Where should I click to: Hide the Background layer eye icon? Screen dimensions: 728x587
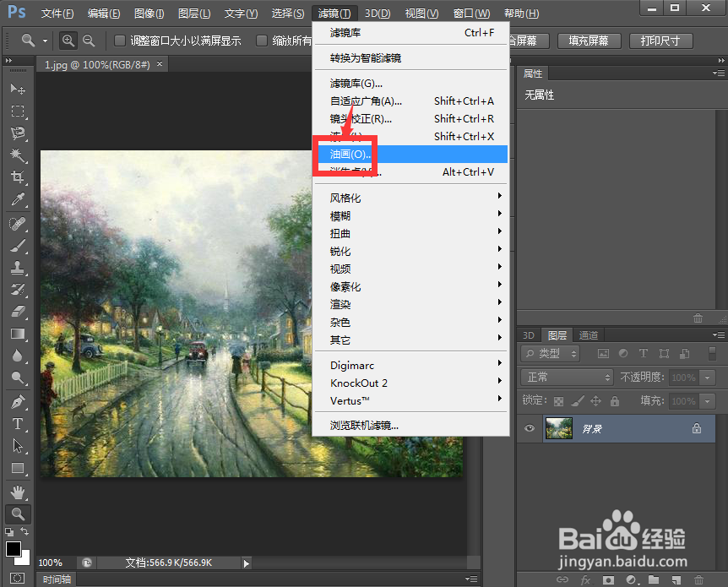[529, 428]
